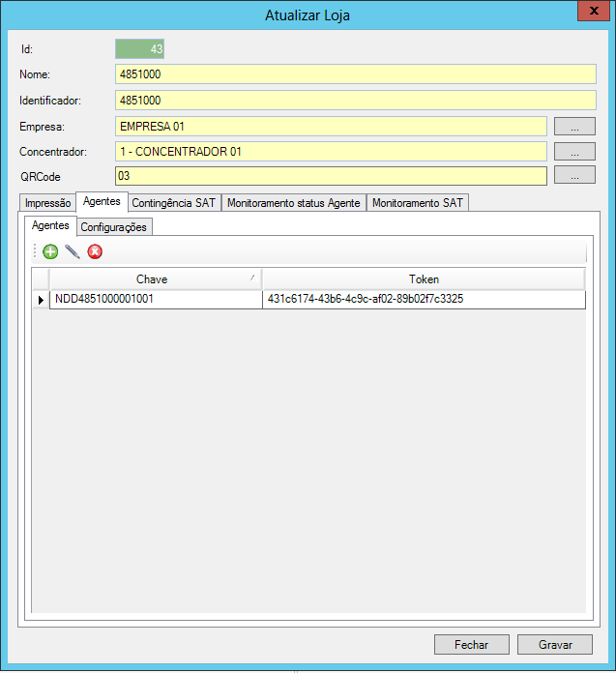This screenshot has width=616, height=673.
Task: Click the grid's top-left select-all corner
Action: (41, 279)
